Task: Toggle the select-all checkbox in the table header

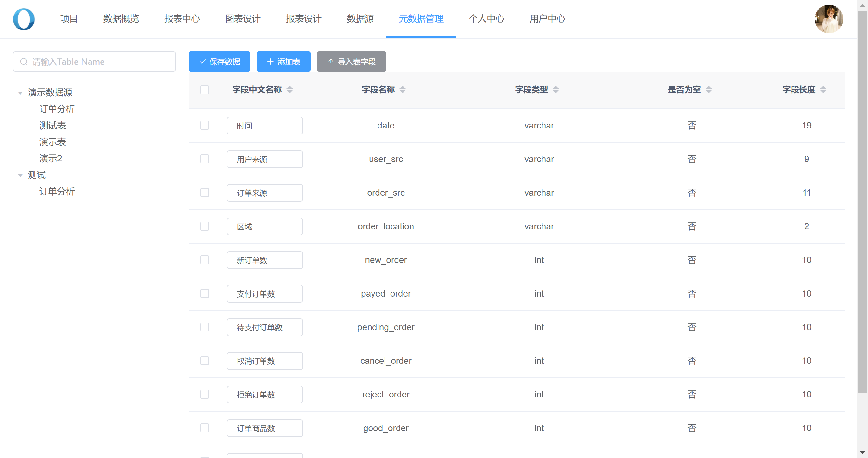Action: pyautogui.click(x=205, y=89)
